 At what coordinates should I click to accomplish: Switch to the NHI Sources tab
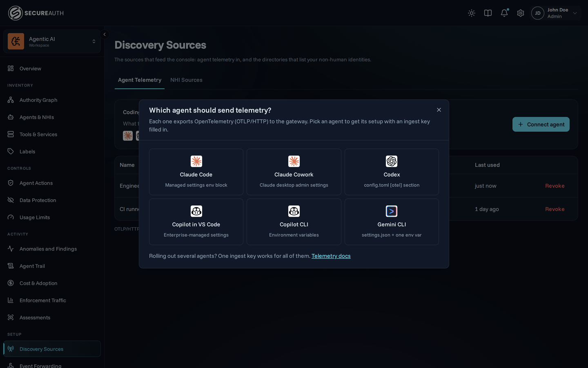point(186,80)
